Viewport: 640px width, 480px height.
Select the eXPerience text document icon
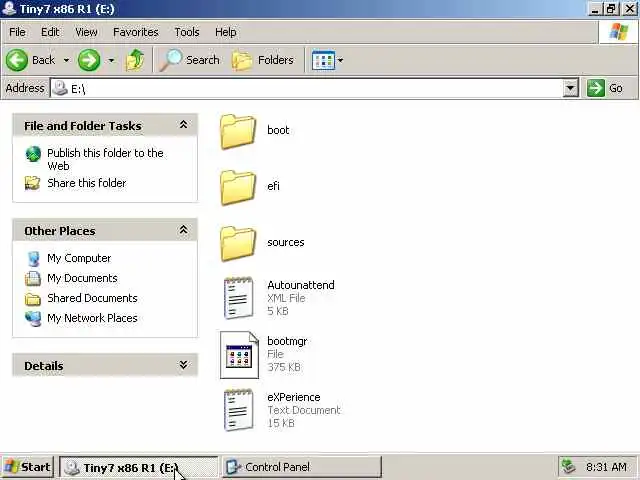point(239,410)
